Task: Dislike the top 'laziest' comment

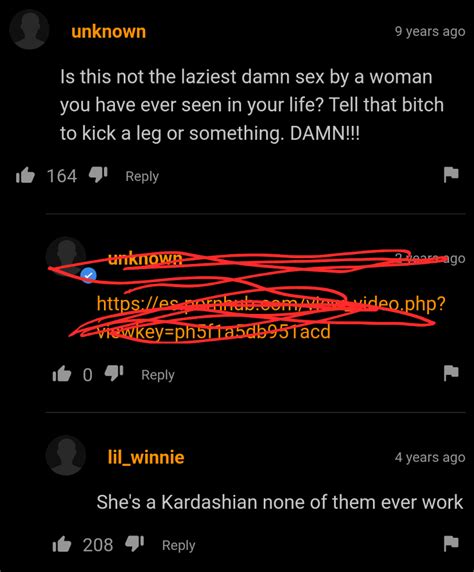Action: click(99, 175)
